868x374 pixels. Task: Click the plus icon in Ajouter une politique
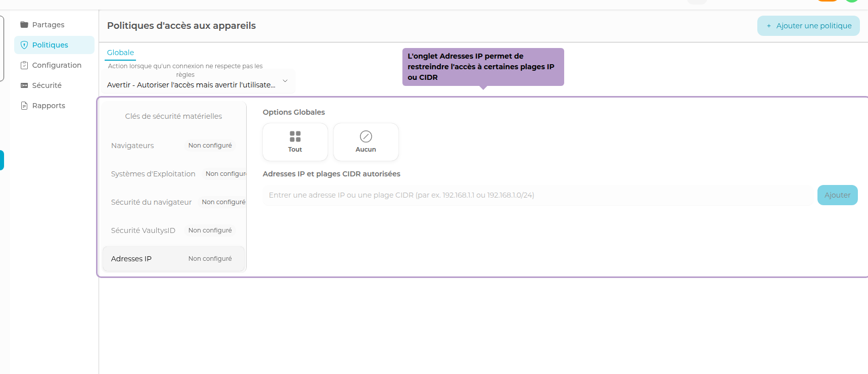768,26
